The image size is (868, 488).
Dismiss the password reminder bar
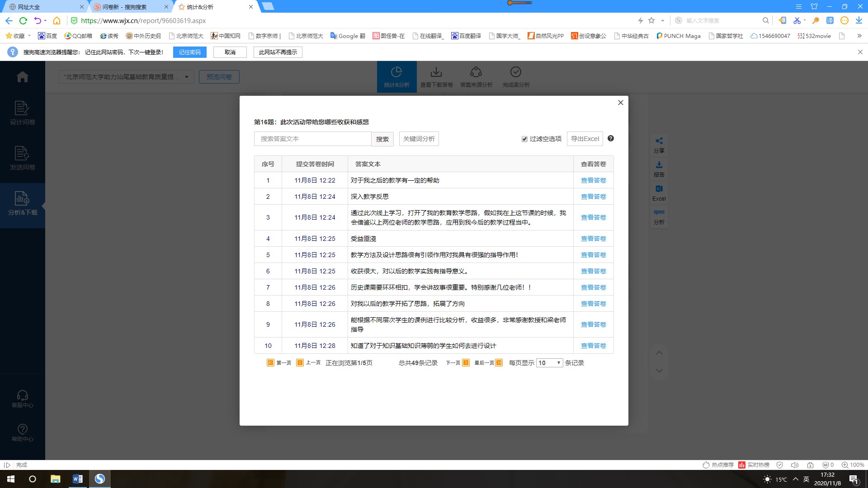[x=860, y=52]
